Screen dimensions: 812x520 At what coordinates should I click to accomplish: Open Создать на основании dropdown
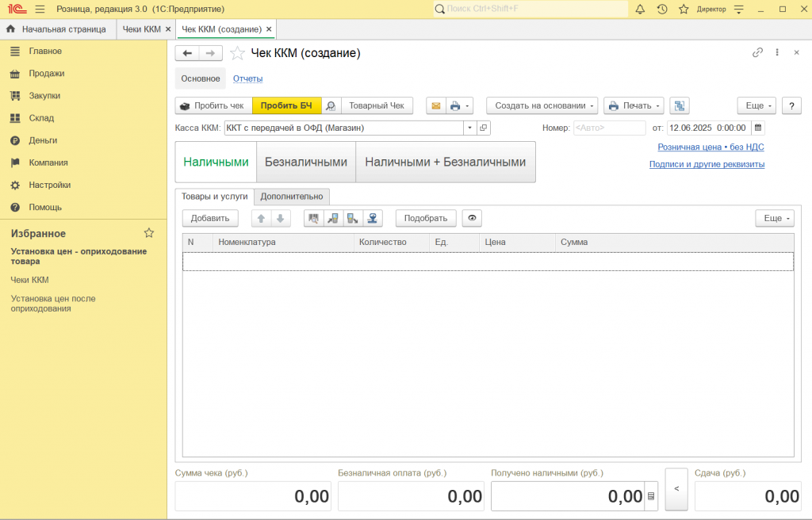tap(542, 105)
